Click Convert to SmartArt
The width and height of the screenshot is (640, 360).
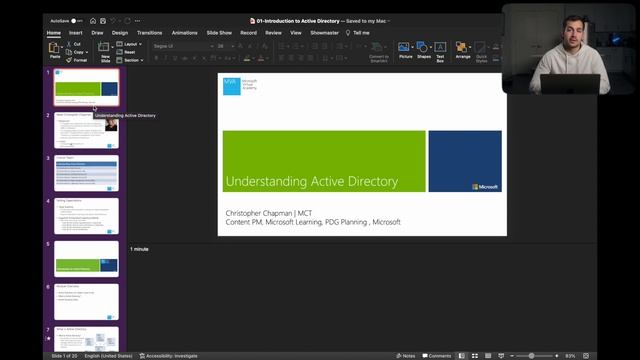378,52
